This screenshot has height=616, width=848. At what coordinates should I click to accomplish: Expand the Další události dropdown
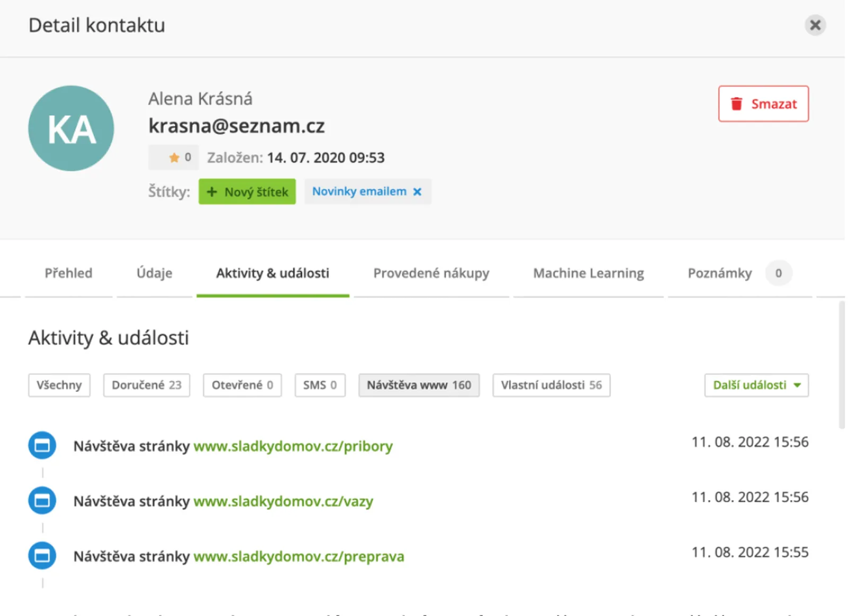pos(756,385)
